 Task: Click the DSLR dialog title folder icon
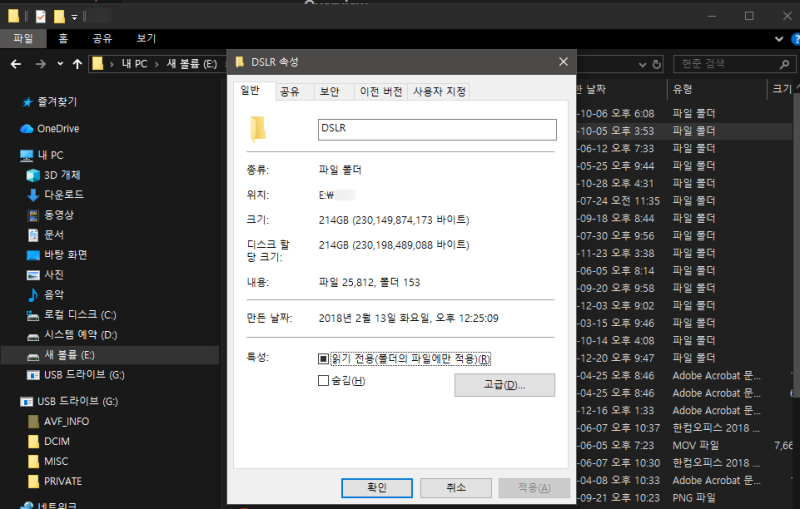click(x=239, y=62)
